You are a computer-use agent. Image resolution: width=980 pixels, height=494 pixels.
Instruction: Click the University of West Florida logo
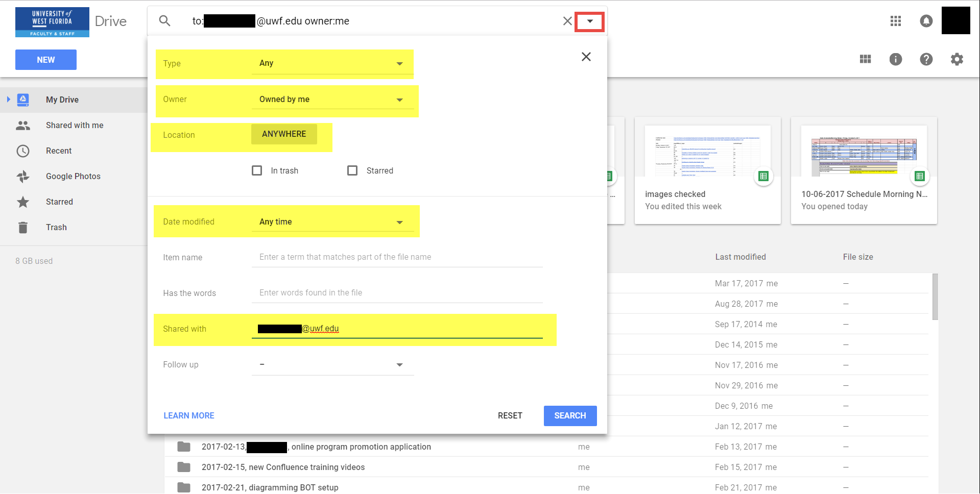(x=52, y=22)
